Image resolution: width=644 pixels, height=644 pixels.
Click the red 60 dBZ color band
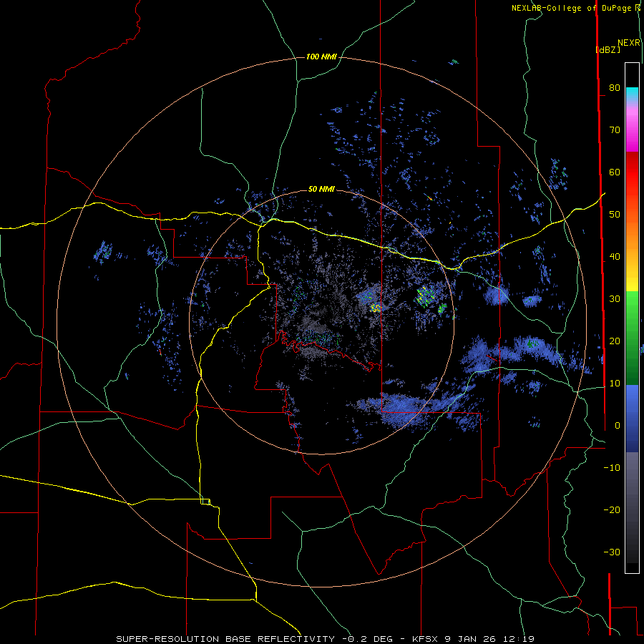pyautogui.click(x=632, y=172)
